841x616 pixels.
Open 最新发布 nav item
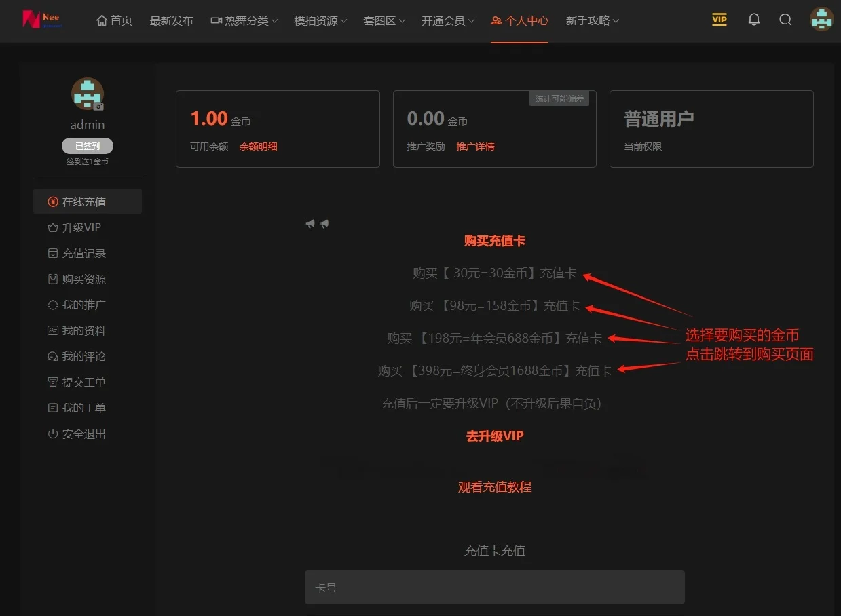[172, 21]
